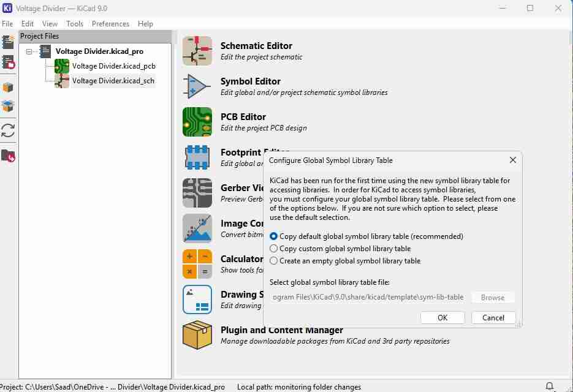The height and width of the screenshot is (392, 573).
Task: Open project directory in file explorer icon
Action: [8, 156]
